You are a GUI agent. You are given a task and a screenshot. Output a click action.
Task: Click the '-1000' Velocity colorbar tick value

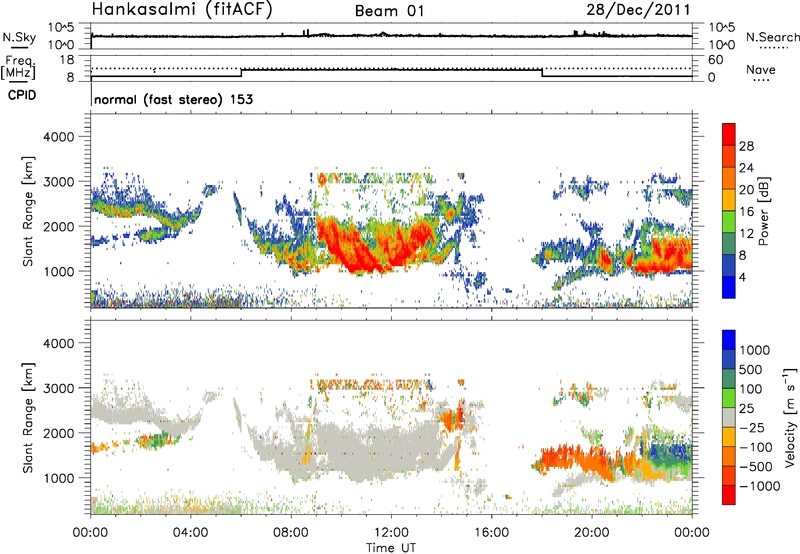click(759, 486)
